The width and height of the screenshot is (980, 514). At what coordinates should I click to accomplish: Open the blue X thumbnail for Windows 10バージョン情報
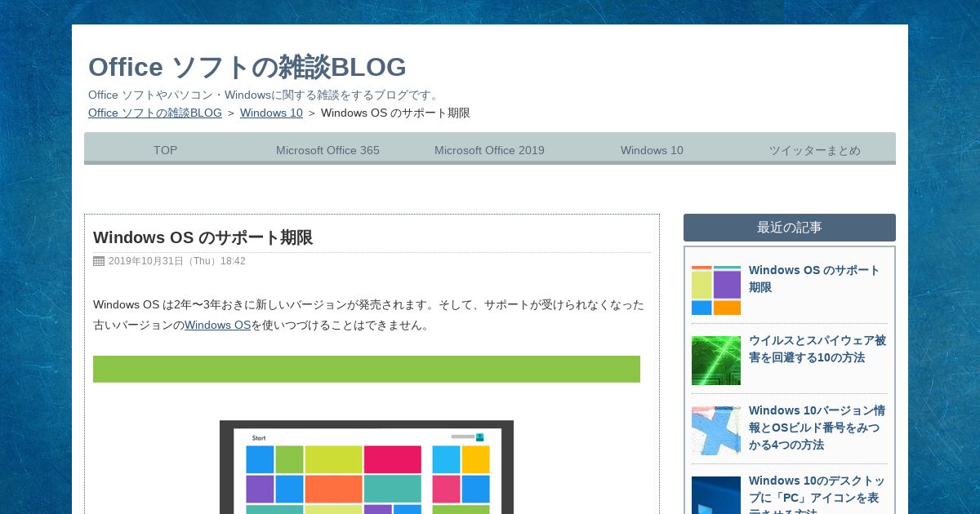[x=716, y=431]
